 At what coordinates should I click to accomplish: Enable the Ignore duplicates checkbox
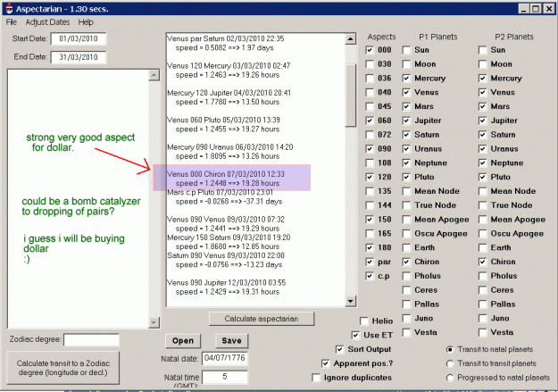(316, 378)
